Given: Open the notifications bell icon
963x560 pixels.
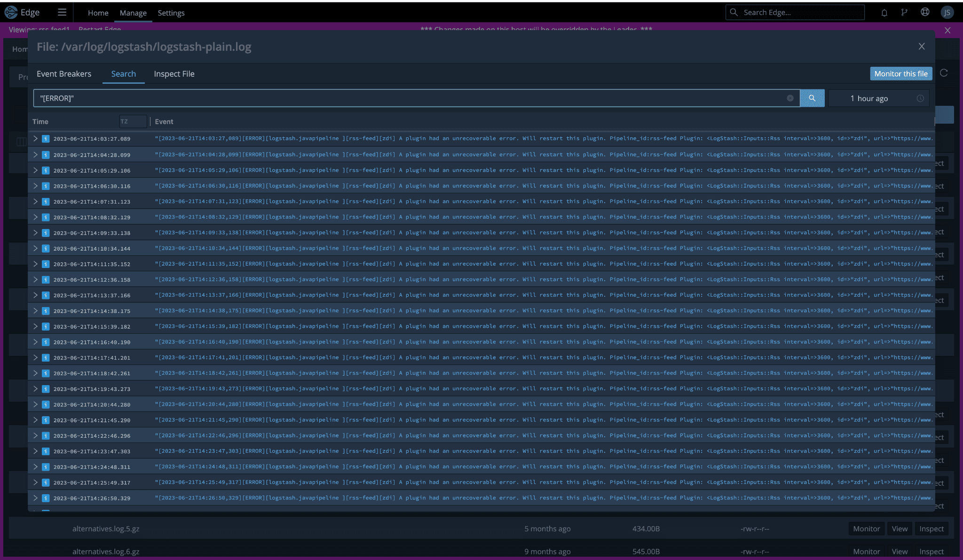Looking at the screenshot, I should click(x=884, y=13).
